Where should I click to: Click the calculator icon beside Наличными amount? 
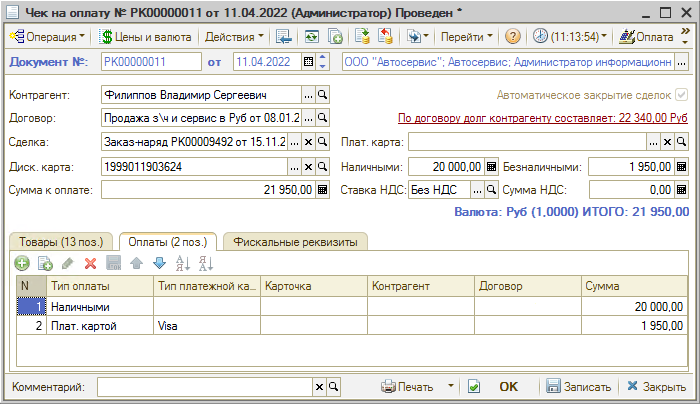(492, 166)
